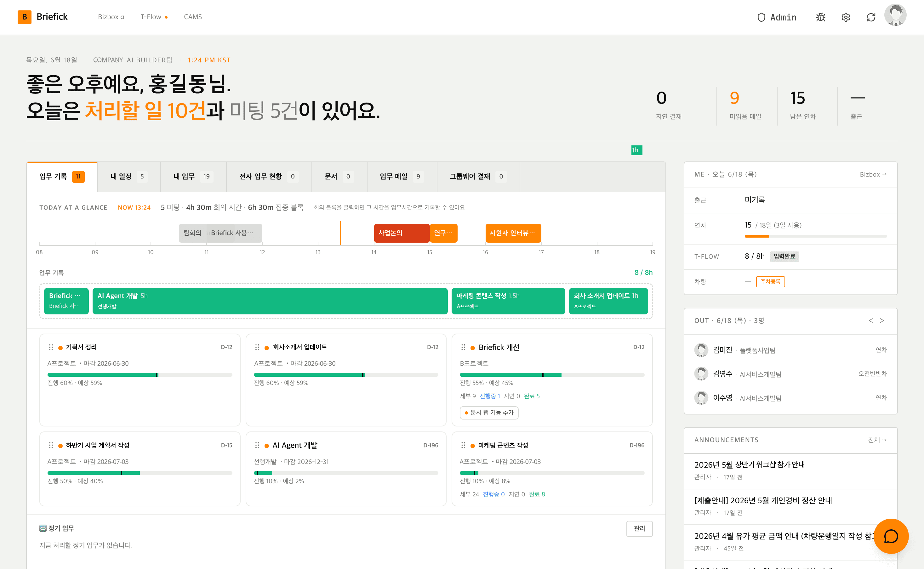Grab drag handle on 기획서 정리 card
The width and height of the screenshot is (924, 569).
pos(51,347)
